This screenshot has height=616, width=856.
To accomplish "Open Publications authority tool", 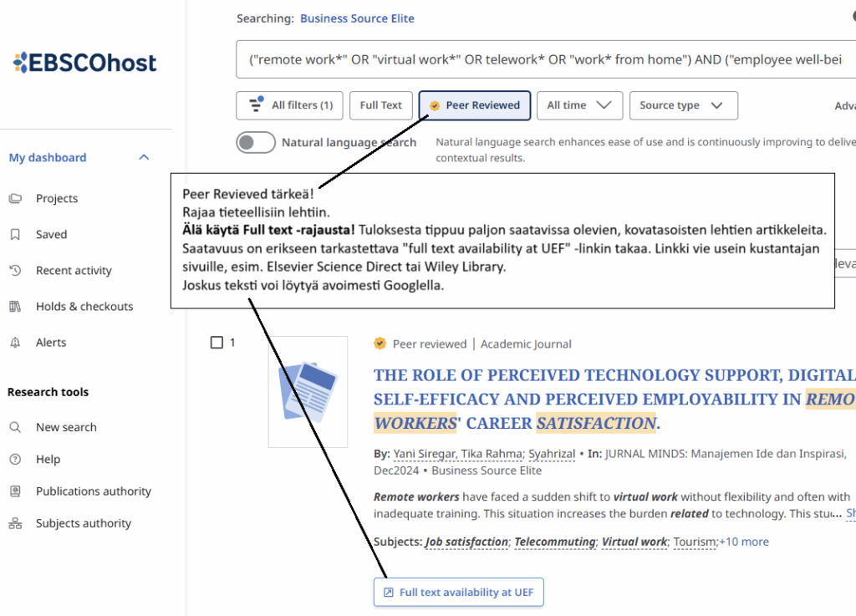I will click(94, 491).
